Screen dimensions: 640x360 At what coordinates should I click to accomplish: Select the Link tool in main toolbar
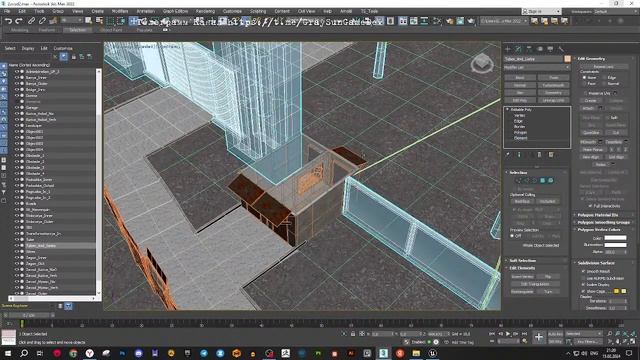(31, 20)
